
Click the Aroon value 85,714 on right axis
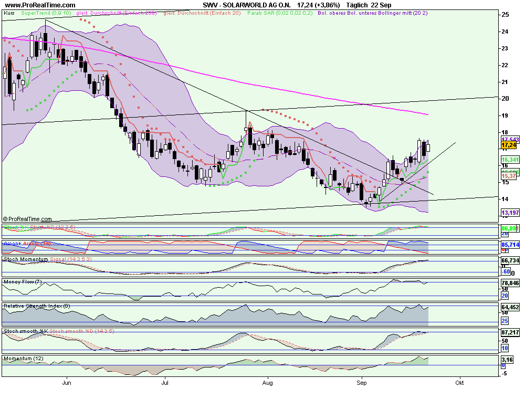(510, 245)
